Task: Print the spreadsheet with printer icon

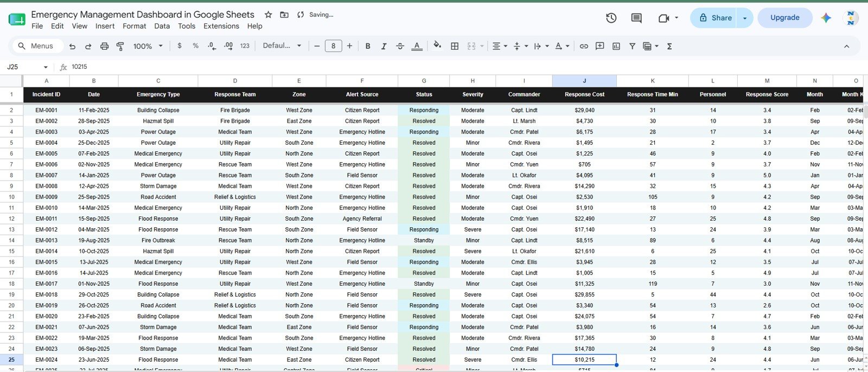Action: (104, 46)
